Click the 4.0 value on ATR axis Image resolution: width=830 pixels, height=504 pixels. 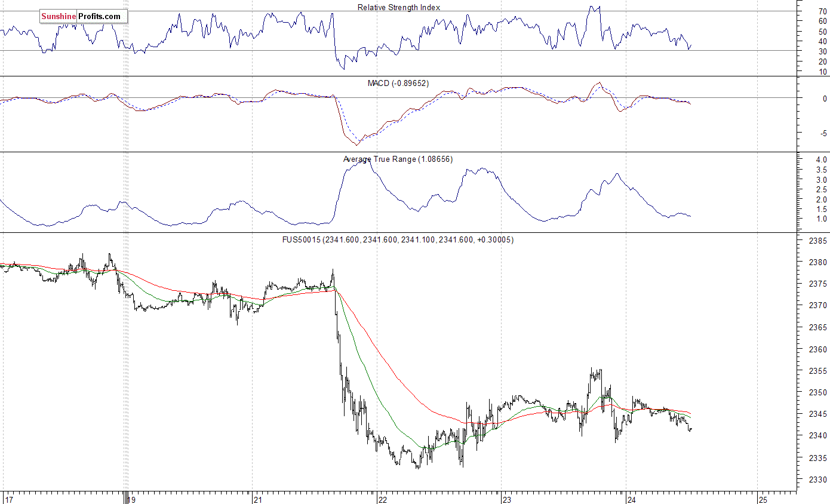coord(821,160)
